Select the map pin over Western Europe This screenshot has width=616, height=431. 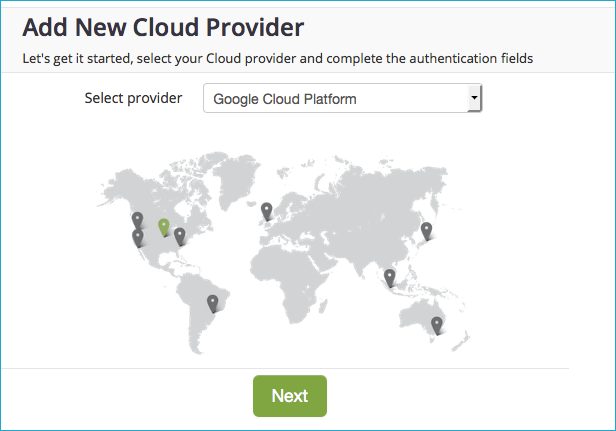pos(267,211)
